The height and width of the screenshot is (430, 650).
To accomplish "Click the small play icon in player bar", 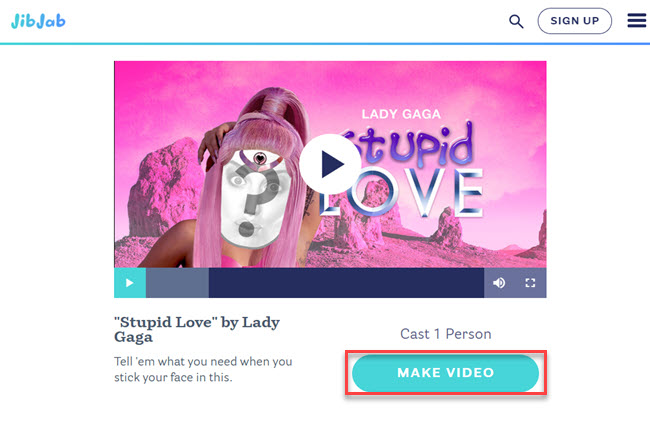I will click(x=130, y=283).
